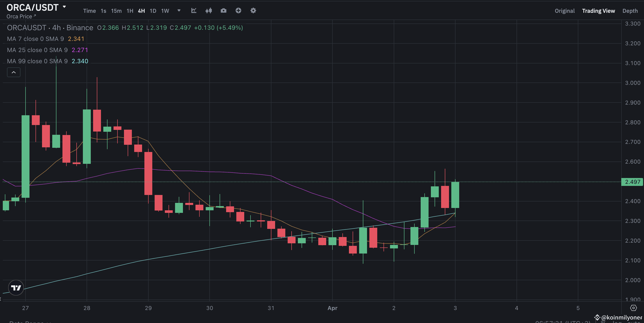Screen dimensions: 644x323
Task: Collapse the indicator legend with the chevron button
Action: [x=13, y=72]
